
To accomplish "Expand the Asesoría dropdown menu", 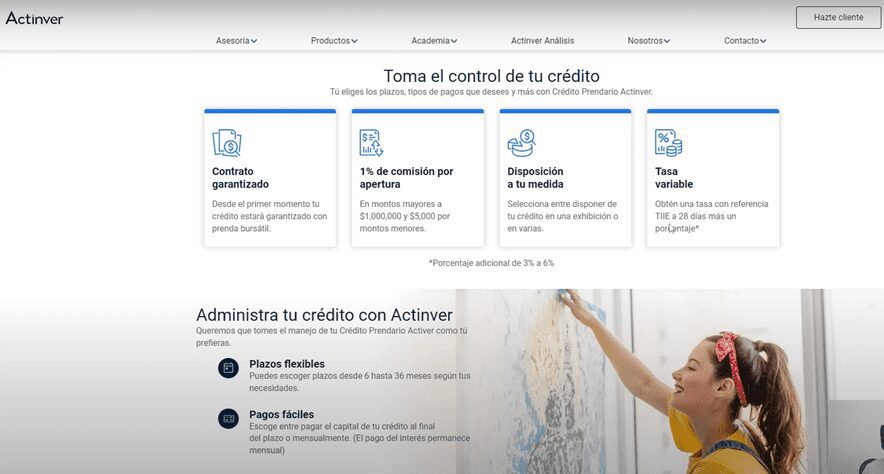I will click(236, 41).
